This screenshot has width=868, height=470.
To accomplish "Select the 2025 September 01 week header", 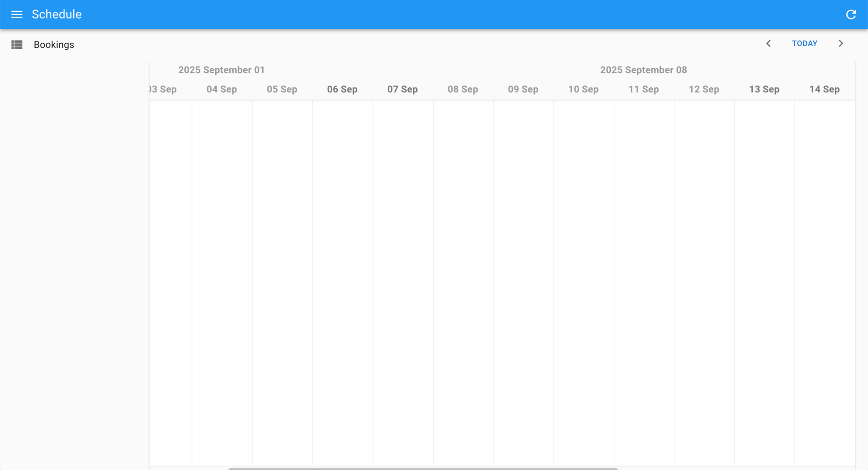I will [x=221, y=70].
